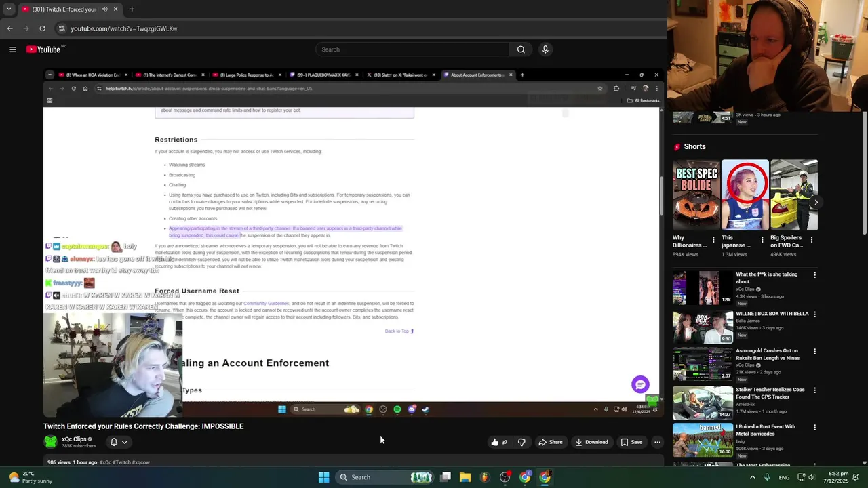Click the youtube.com address bar URL

124,28
